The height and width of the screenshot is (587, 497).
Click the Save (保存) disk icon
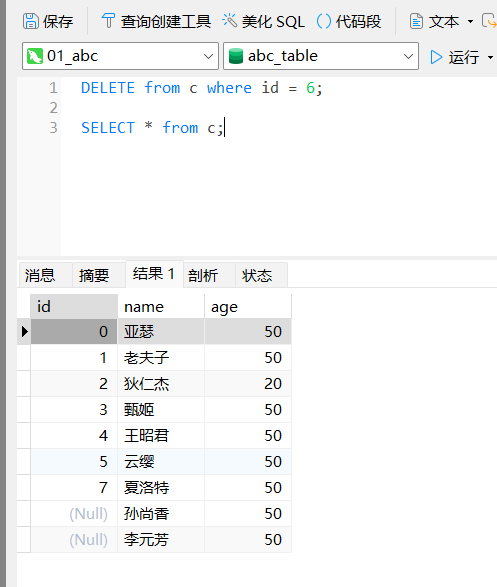[x=31, y=21]
